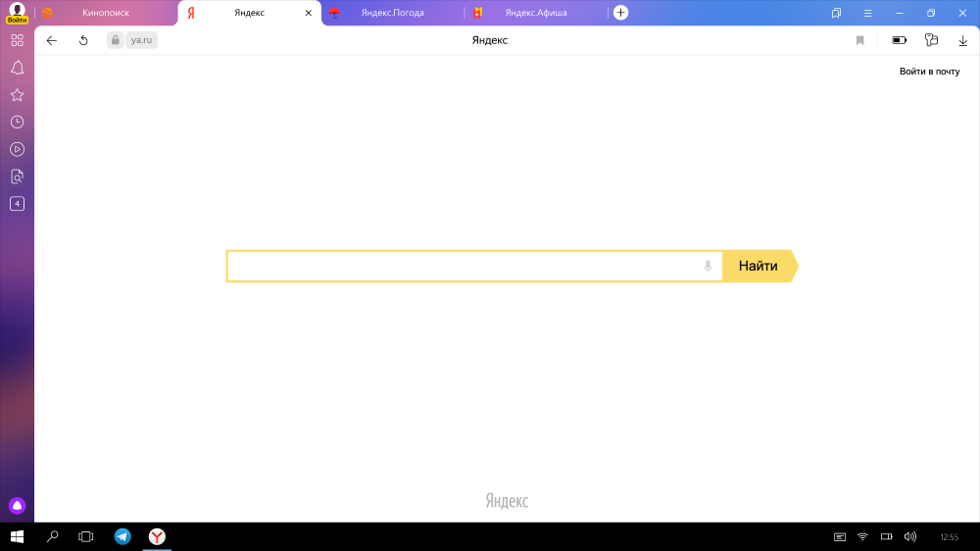
Task: Open Windows taskbar search
Action: 53,536
